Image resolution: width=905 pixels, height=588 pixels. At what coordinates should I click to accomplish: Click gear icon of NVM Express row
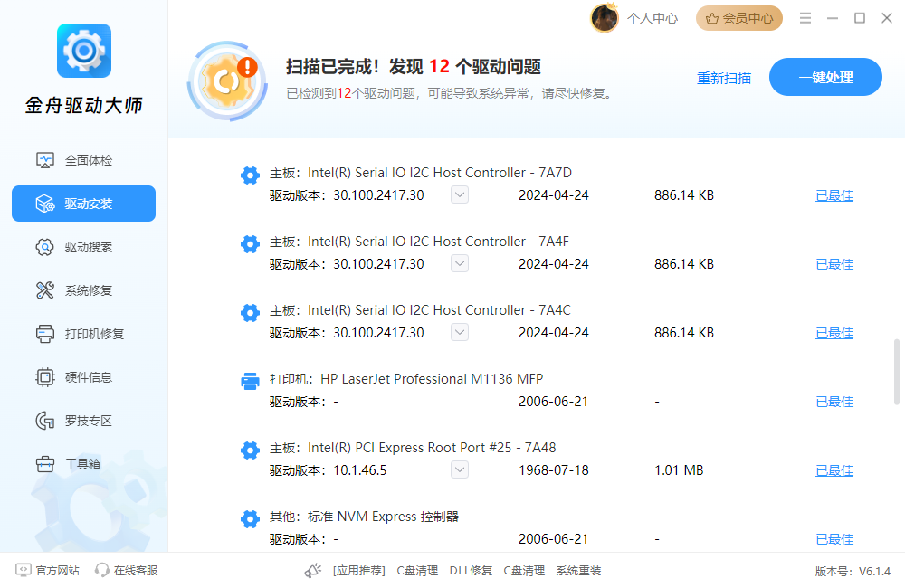(x=250, y=518)
